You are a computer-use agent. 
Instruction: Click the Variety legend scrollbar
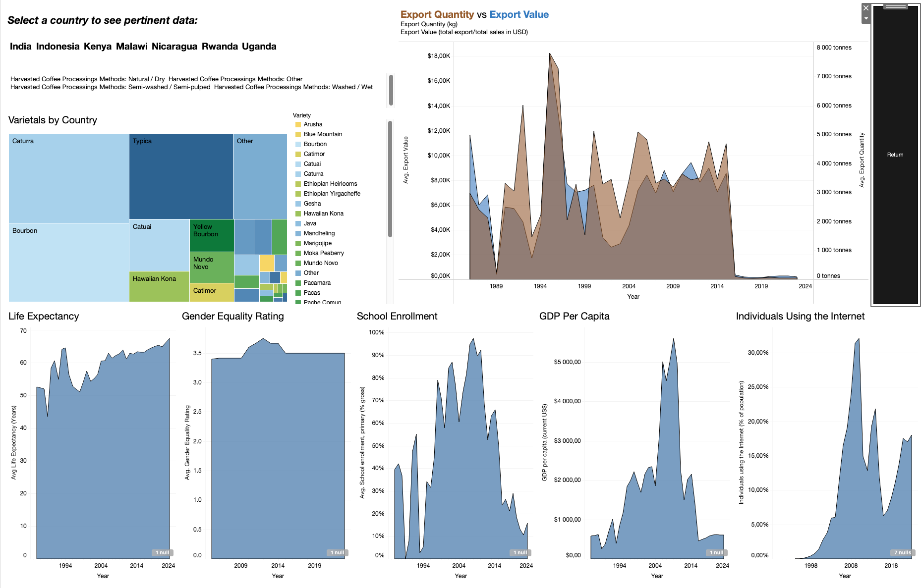point(390,179)
